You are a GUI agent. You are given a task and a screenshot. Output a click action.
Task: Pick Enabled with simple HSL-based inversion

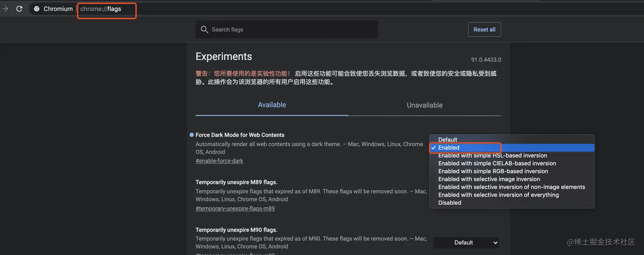click(492, 156)
